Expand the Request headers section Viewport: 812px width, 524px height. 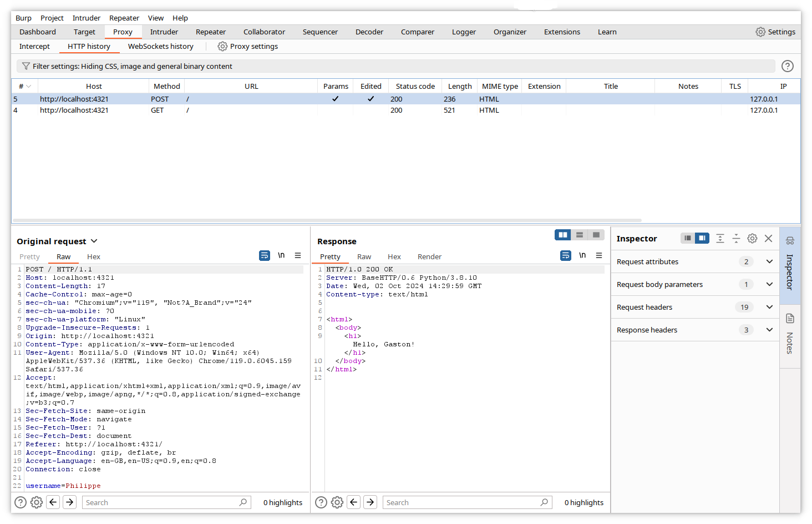[x=769, y=307]
